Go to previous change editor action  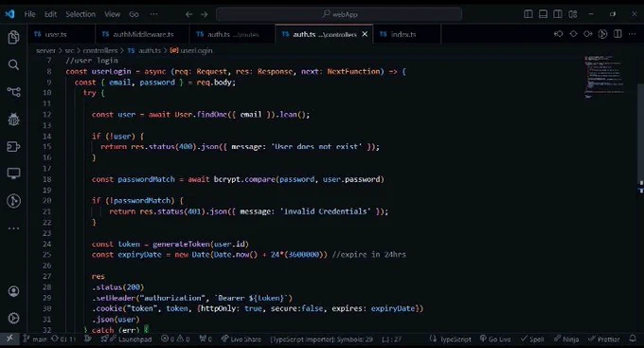click(x=559, y=34)
